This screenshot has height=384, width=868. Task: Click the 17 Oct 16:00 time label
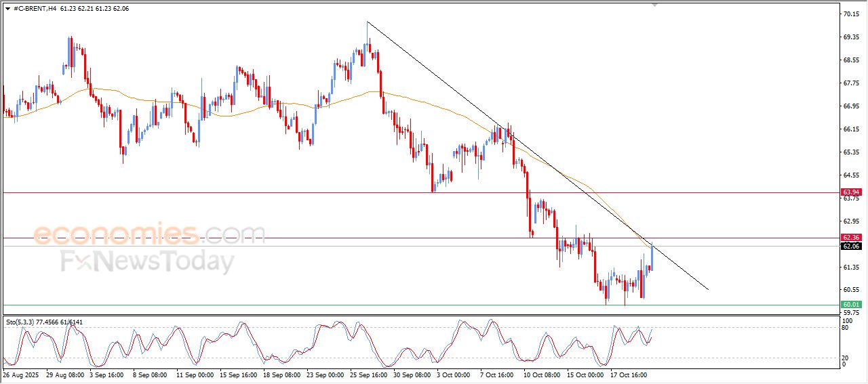pyautogui.click(x=630, y=374)
